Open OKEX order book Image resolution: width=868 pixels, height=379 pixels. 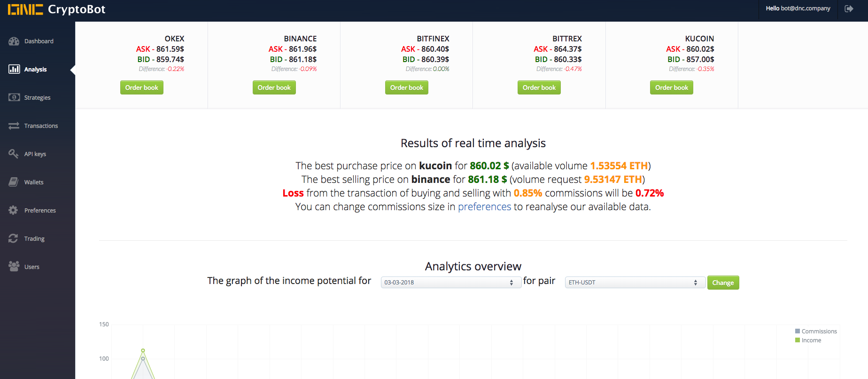coord(142,87)
